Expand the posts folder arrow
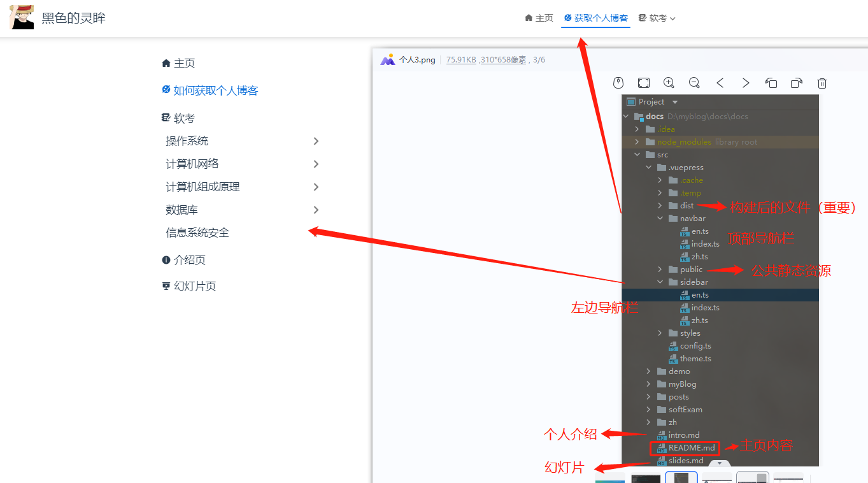 [x=648, y=397]
